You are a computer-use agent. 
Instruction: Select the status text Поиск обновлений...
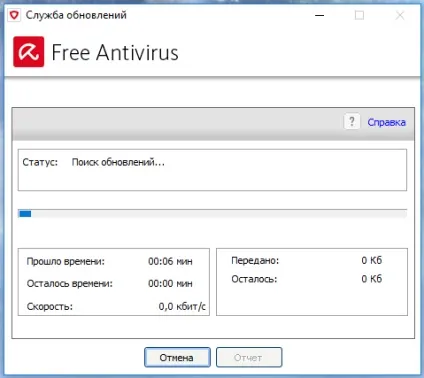[118, 162]
